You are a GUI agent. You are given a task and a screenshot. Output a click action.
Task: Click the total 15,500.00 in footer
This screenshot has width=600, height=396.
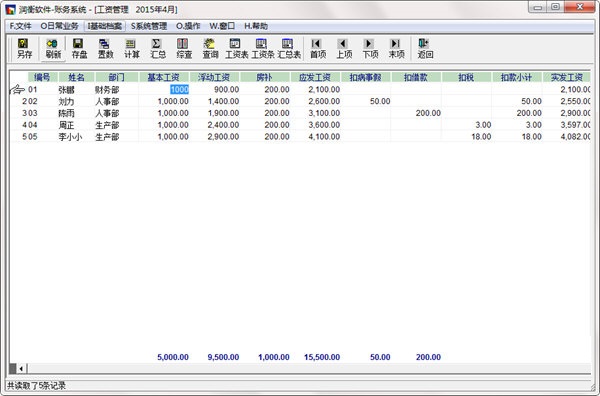[x=322, y=357]
